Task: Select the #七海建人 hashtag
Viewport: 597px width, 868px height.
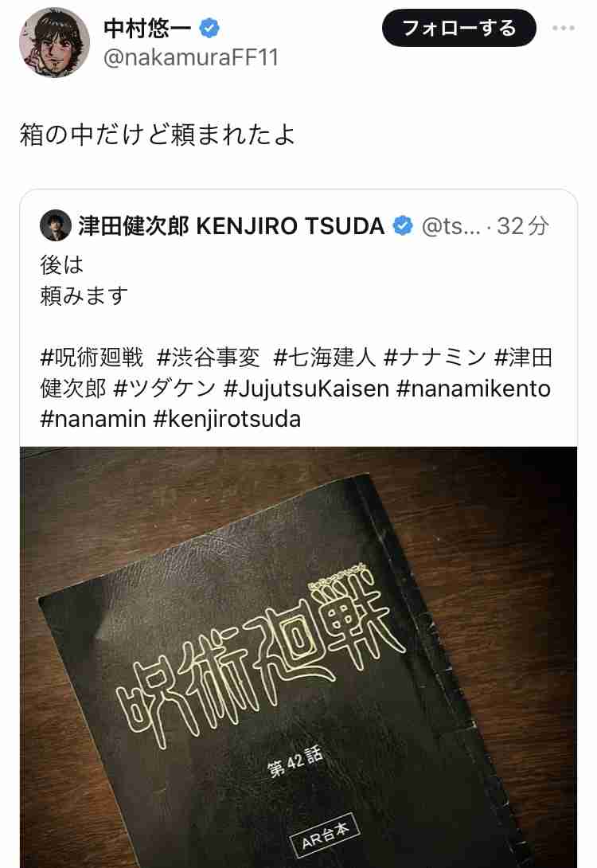Action: pyautogui.click(x=325, y=358)
